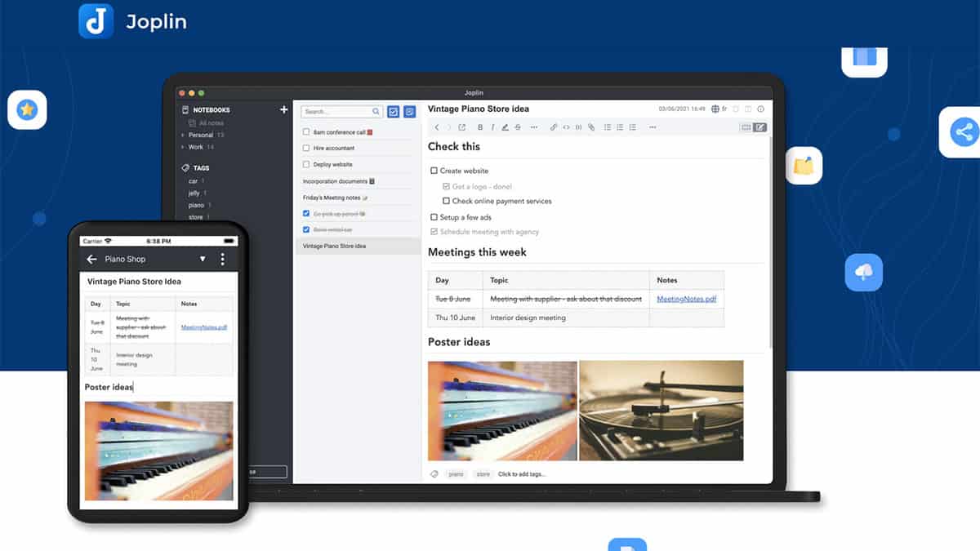The image size is (980, 551).
Task: Check the Create website item in the note
Action: pos(434,171)
